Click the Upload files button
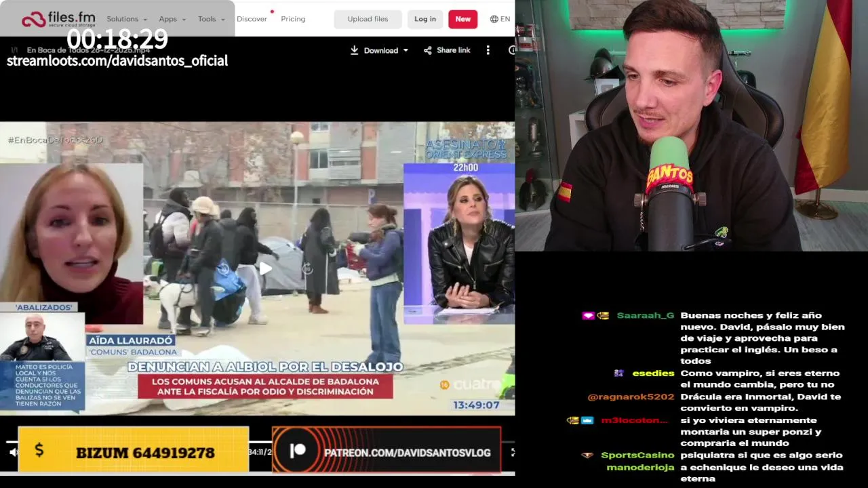This screenshot has width=868, height=488. tap(368, 19)
